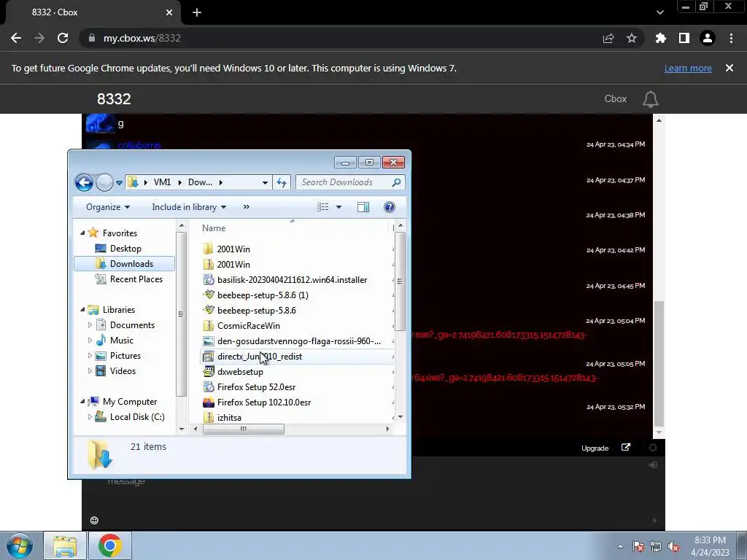Collapse the Libraries tree group
The image size is (747, 560).
(x=82, y=309)
